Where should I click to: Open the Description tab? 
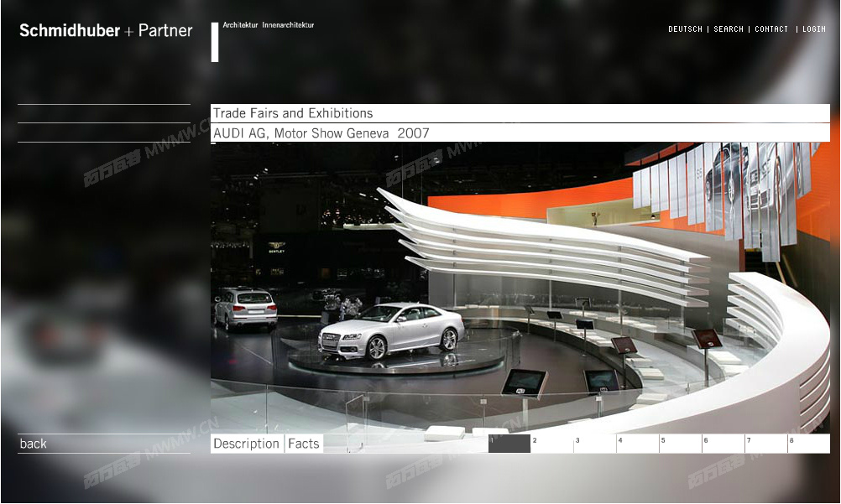(246, 444)
